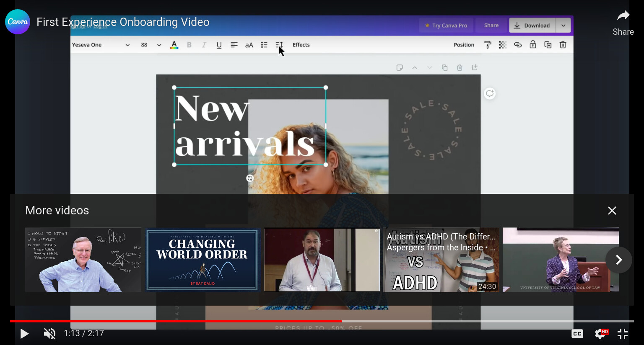This screenshot has width=644, height=345.
Task: Open the First Experience Onboarding Video title
Action: point(123,22)
